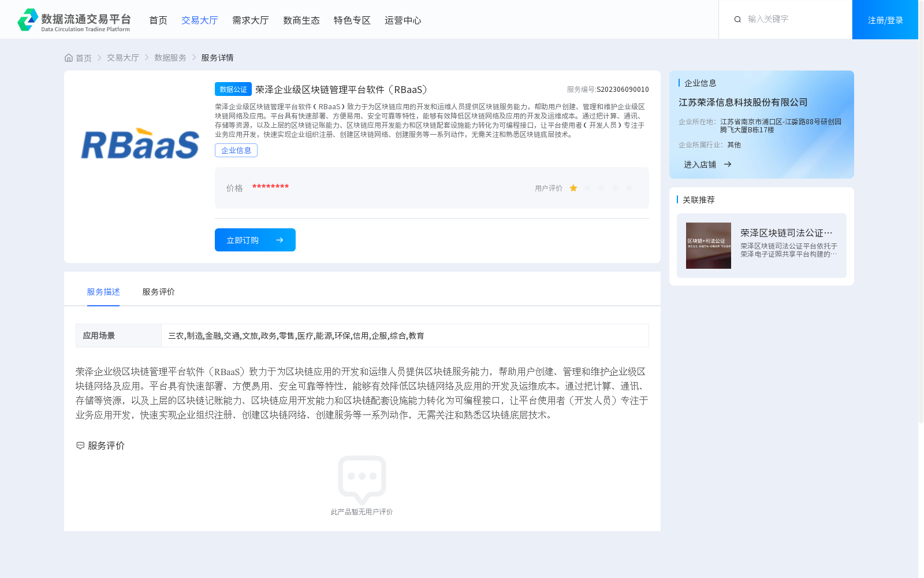924x578 pixels.
Task: Click the third rating star
Action: pyautogui.click(x=601, y=188)
